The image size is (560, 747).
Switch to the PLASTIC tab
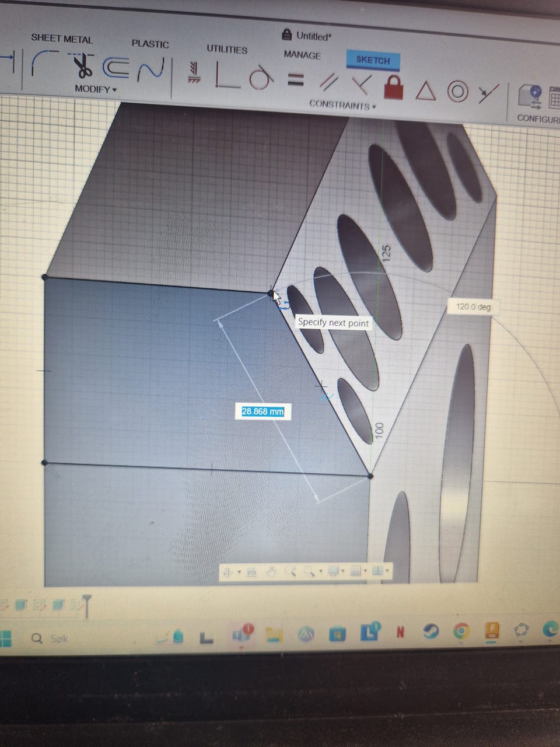[150, 44]
